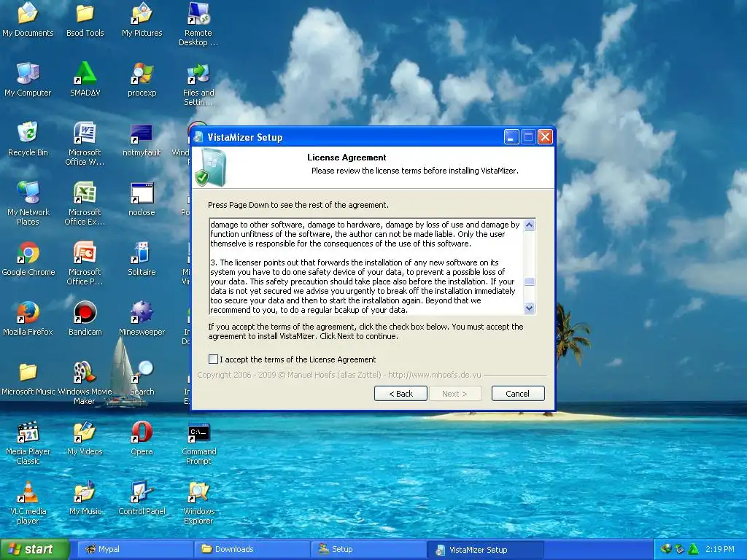747x560 pixels.
Task: Open Command Prompt shortcut
Action: coord(198,443)
